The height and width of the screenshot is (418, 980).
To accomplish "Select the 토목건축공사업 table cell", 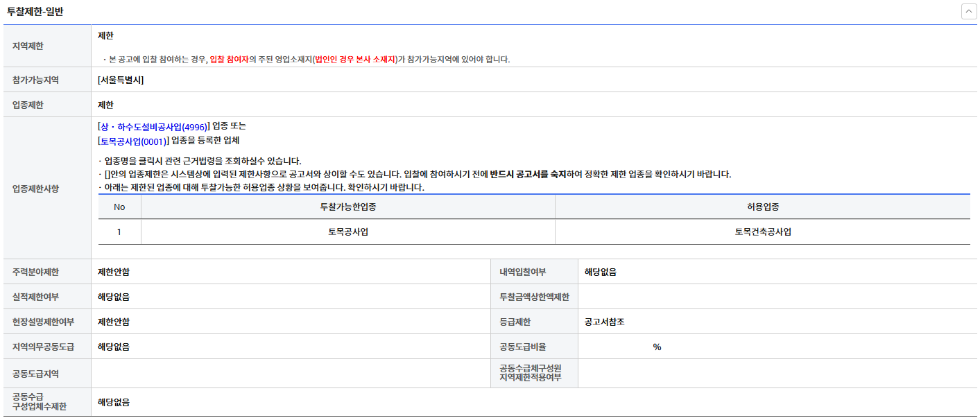I will coord(763,232).
